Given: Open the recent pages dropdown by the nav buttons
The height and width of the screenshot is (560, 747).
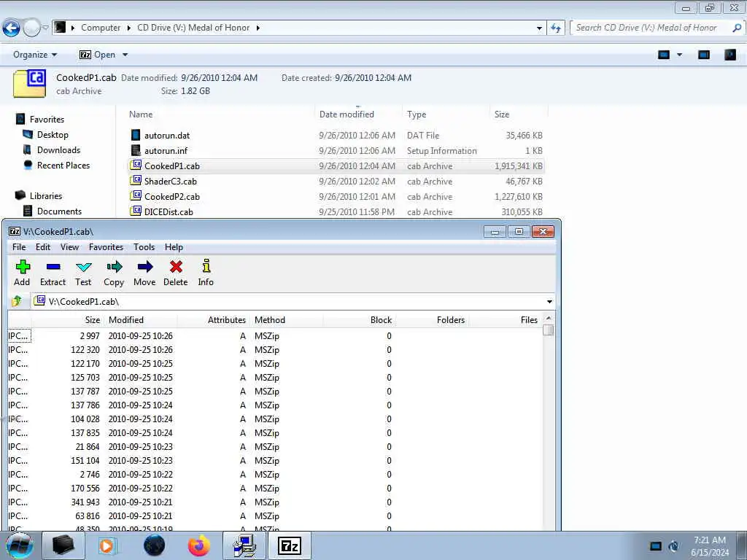Looking at the screenshot, I should pos(45,28).
